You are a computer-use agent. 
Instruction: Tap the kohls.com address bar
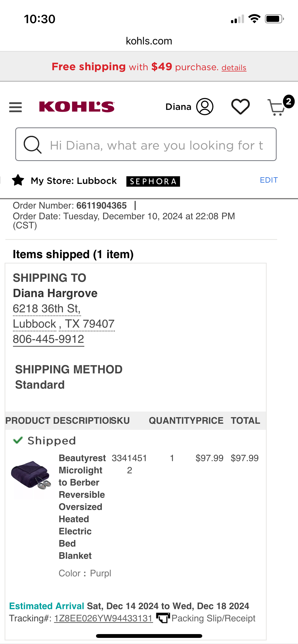(x=149, y=41)
